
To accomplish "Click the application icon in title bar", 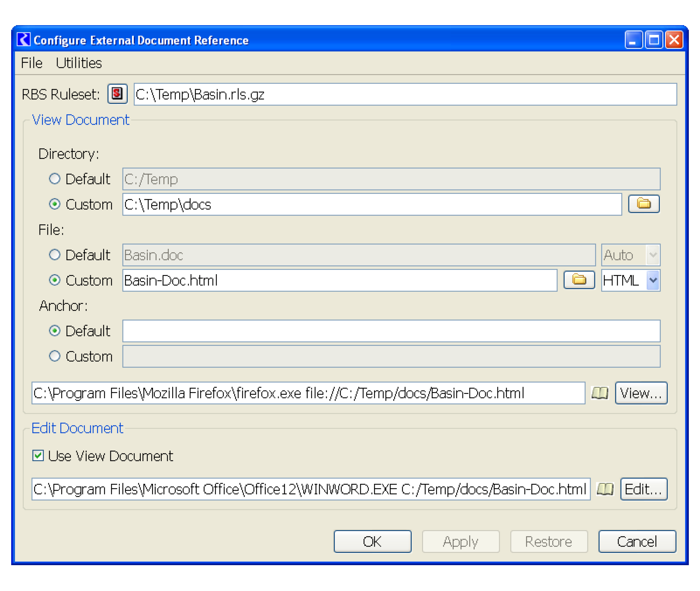I will coord(24,39).
